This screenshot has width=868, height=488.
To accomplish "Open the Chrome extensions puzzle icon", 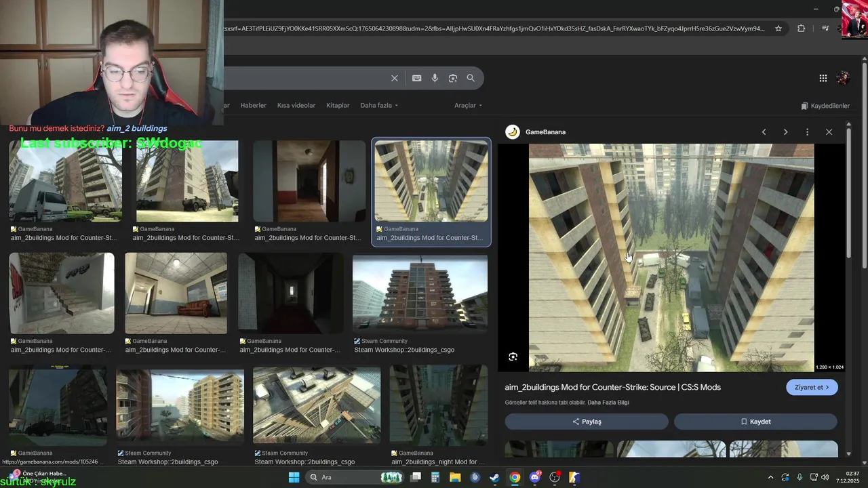I will click(802, 28).
